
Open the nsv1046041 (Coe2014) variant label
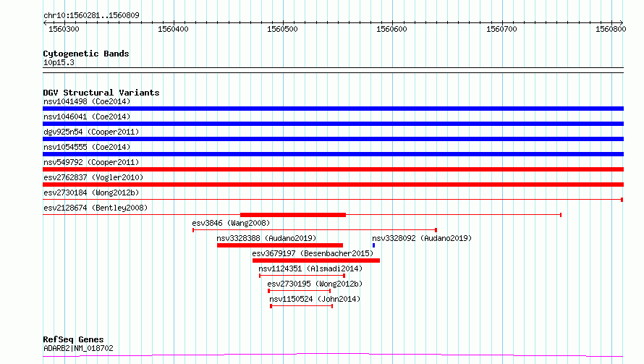click(x=87, y=117)
